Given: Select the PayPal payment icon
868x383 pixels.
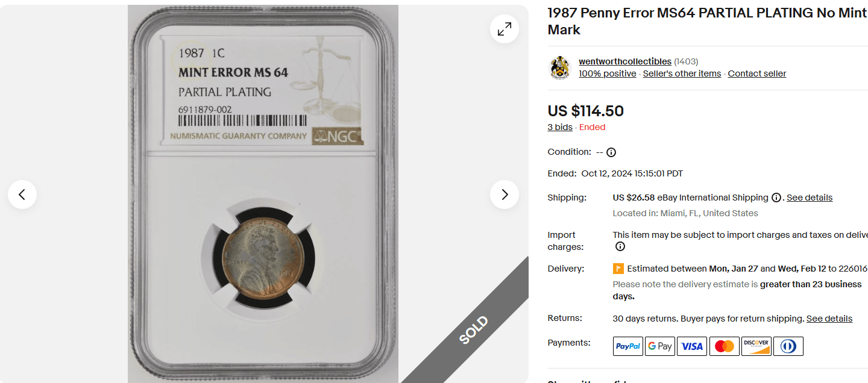Looking at the screenshot, I should [627, 346].
